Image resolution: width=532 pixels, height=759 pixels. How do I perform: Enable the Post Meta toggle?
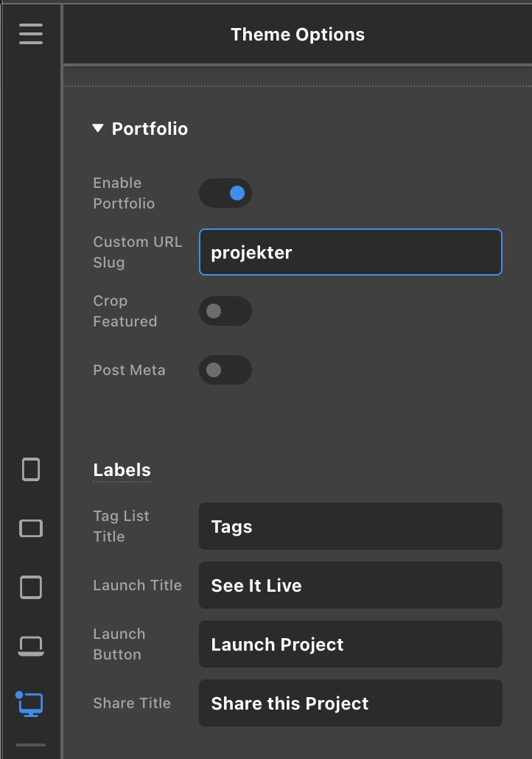click(225, 370)
